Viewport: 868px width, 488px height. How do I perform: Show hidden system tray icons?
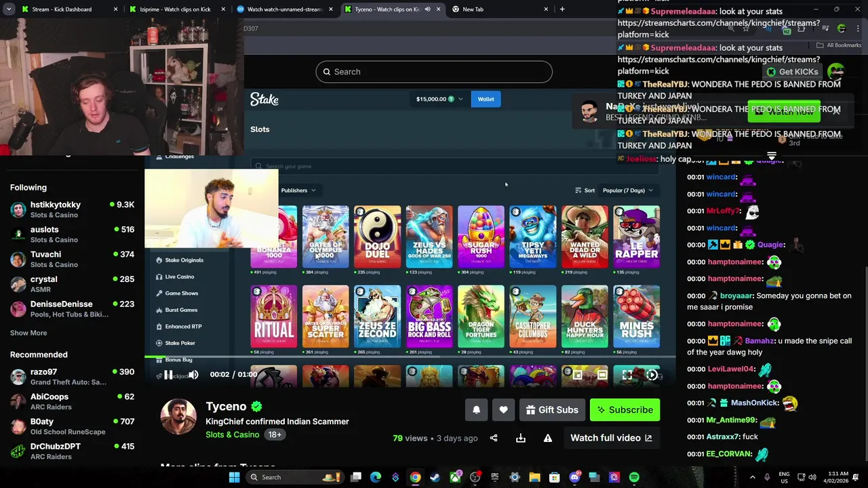tap(752, 477)
